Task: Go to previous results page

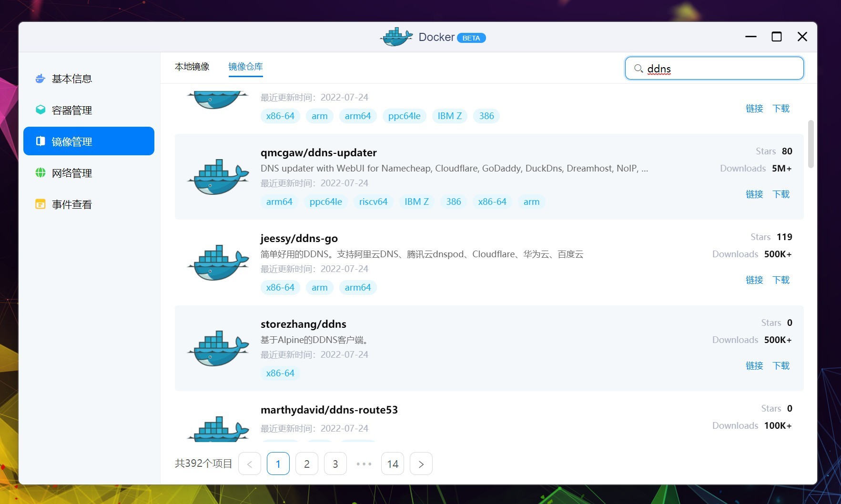Action: coord(250,464)
